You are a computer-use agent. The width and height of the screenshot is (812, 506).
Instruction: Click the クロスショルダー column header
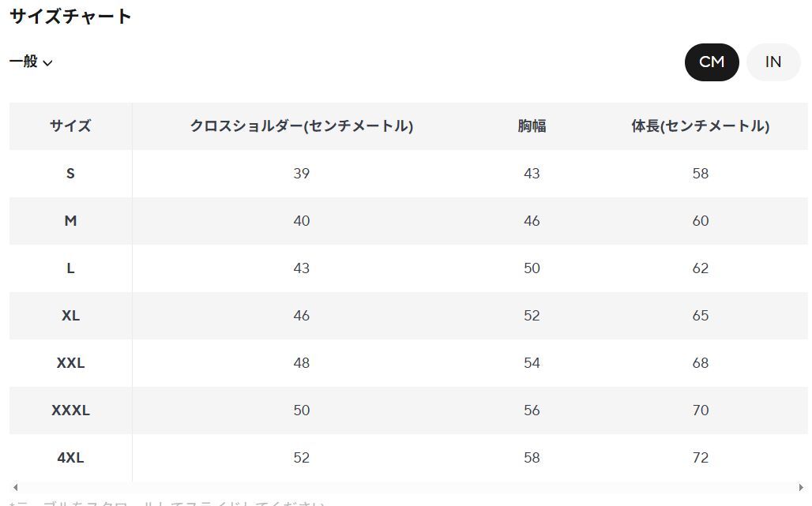(x=301, y=126)
